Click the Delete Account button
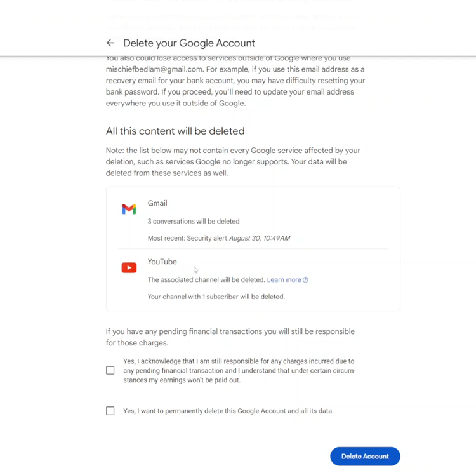The width and height of the screenshot is (476, 475). [365, 456]
